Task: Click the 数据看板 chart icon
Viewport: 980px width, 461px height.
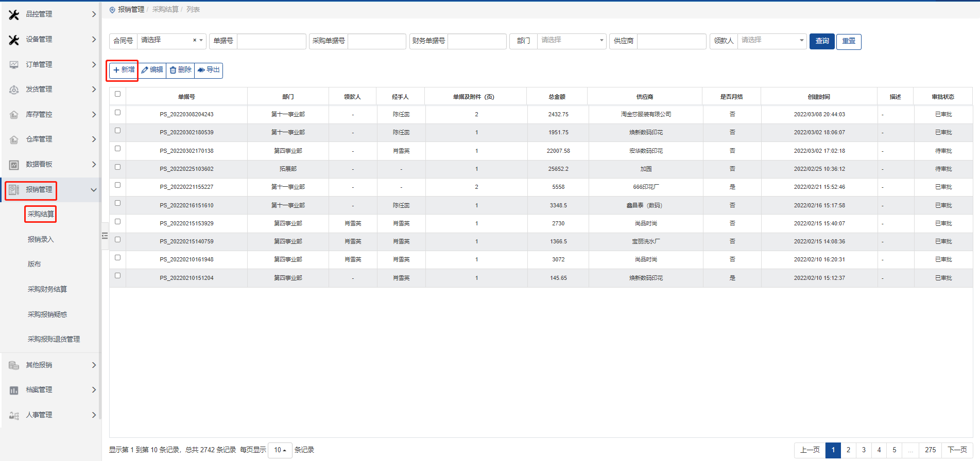Action: pyautogui.click(x=14, y=165)
